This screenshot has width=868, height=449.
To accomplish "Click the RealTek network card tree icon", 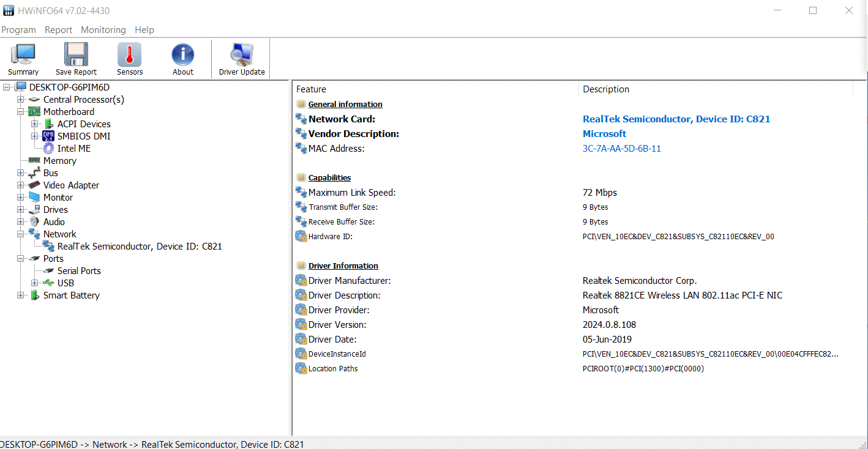I will 48,246.
